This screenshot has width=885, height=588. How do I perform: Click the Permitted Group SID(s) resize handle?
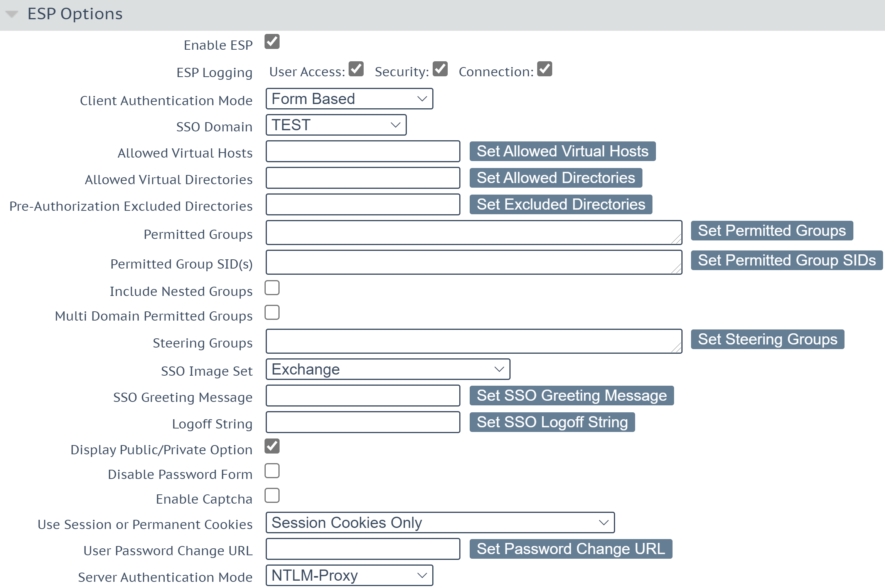[x=676, y=269]
